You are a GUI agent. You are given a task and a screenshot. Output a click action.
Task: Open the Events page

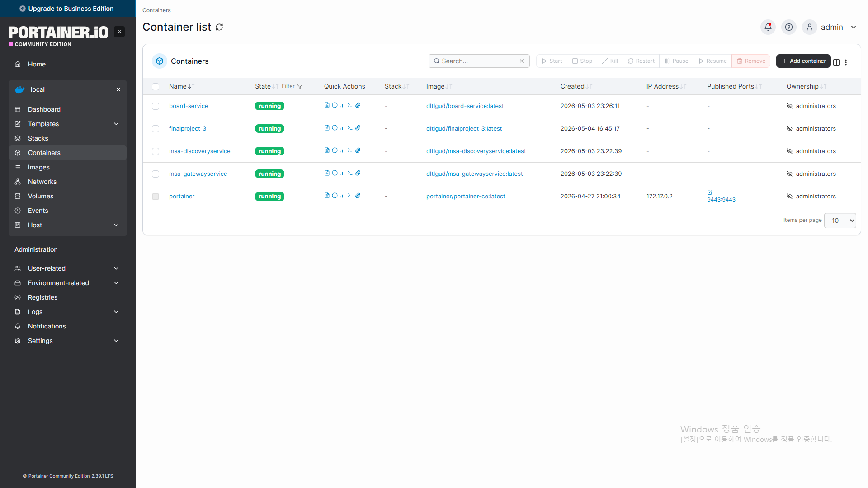coord(68,211)
